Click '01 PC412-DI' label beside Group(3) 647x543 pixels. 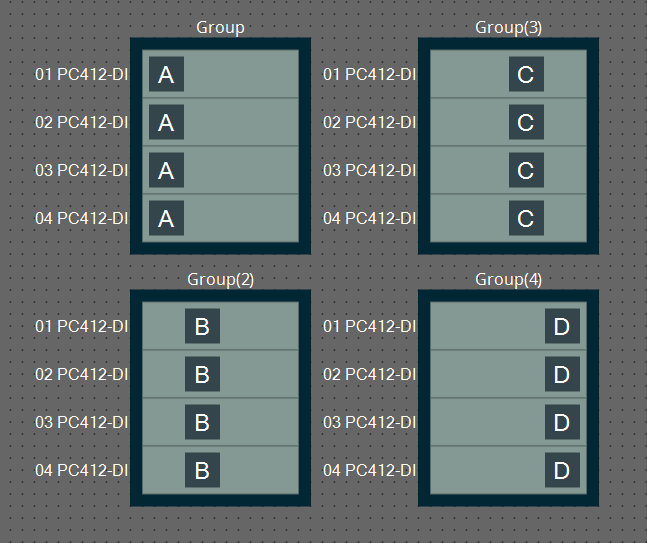(369, 75)
